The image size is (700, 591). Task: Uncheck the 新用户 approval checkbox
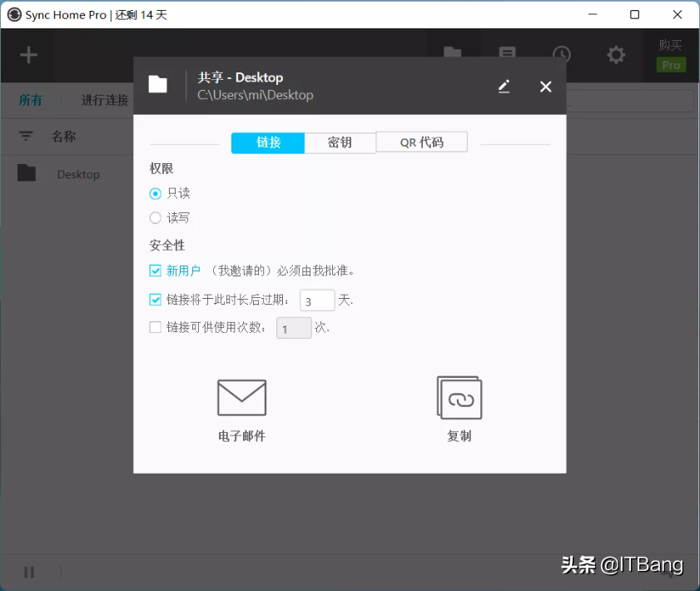pyautogui.click(x=156, y=271)
